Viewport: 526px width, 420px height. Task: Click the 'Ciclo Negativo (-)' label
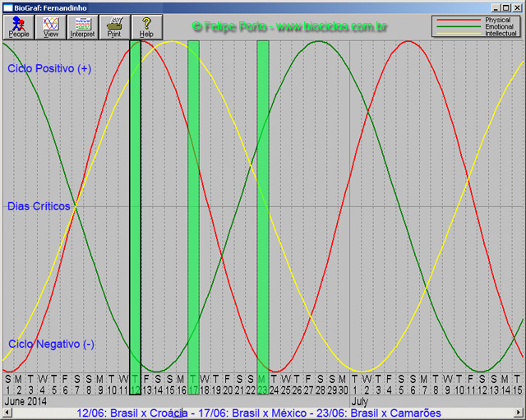pyautogui.click(x=51, y=344)
